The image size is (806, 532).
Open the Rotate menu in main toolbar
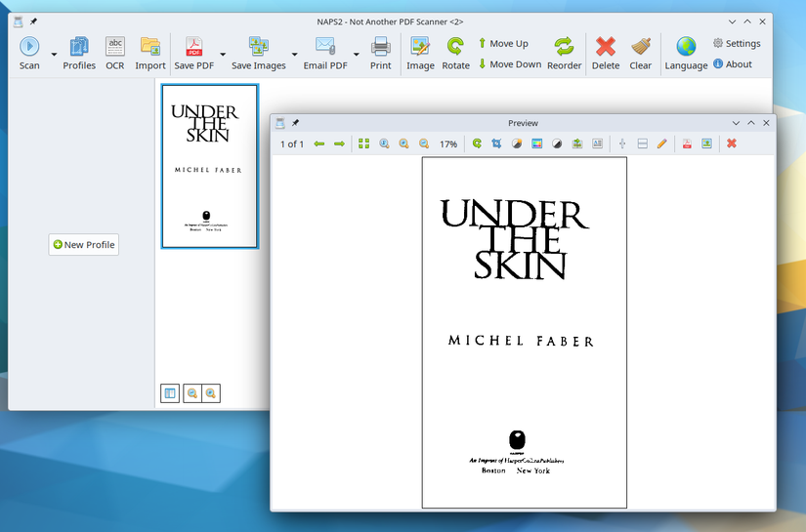[455, 54]
